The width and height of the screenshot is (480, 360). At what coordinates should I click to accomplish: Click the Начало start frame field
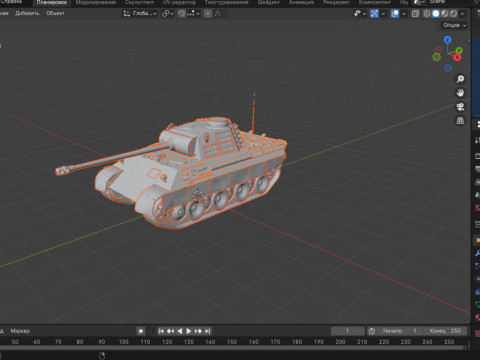(401, 331)
